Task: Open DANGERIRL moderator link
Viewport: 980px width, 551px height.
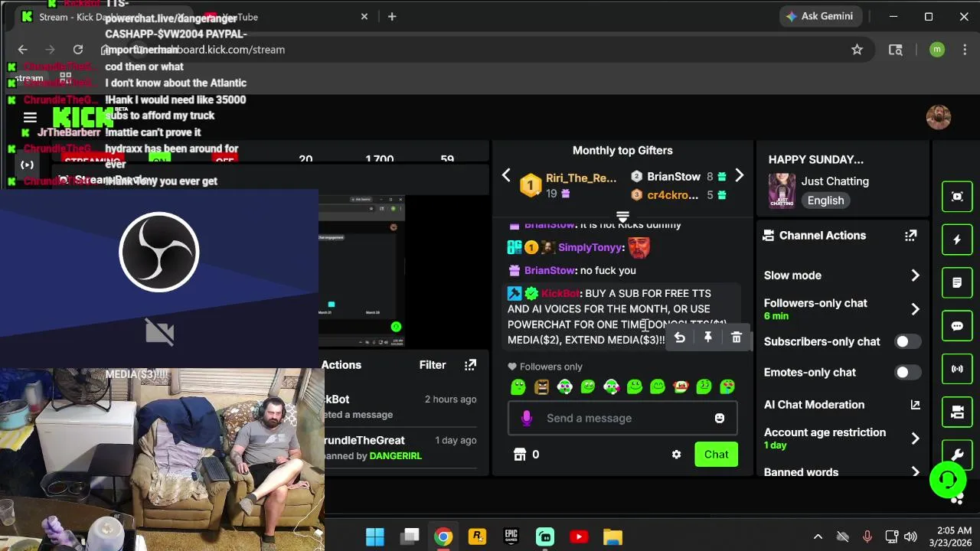Action: point(395,456)
